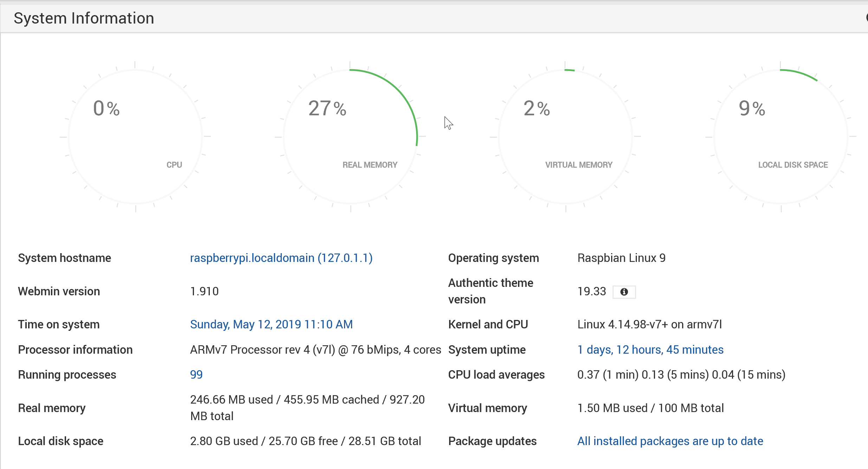Open the running processes count 99

pyautogui.click(x=196, y=375)
